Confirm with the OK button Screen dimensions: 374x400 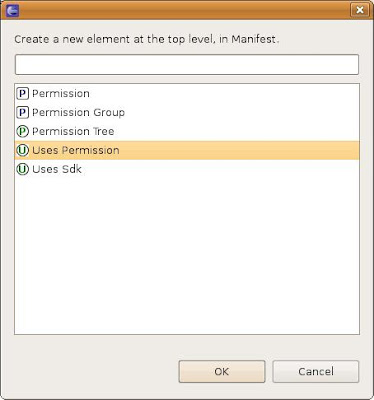click(222, 371)
